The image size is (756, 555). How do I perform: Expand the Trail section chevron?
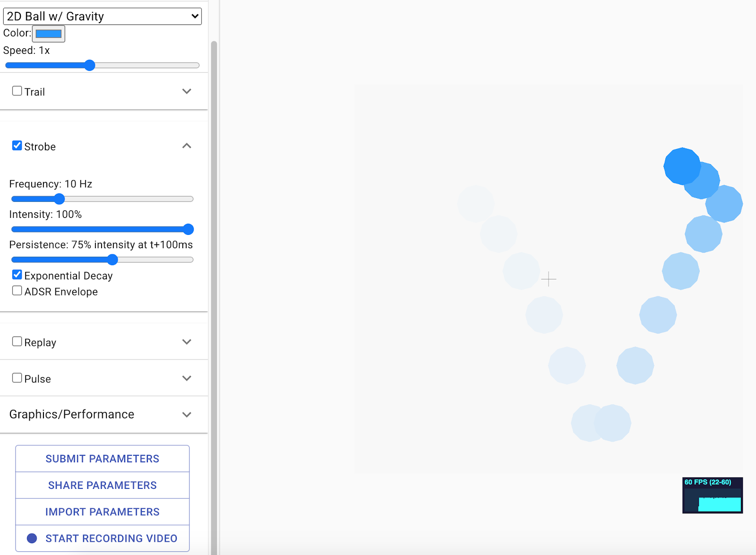pyautogui.click(x=187, y=91)
